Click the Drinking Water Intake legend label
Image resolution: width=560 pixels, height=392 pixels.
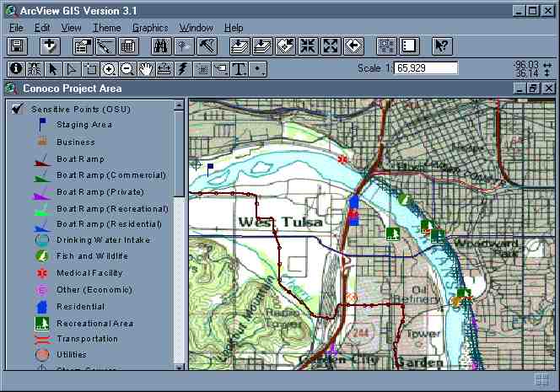103,240
